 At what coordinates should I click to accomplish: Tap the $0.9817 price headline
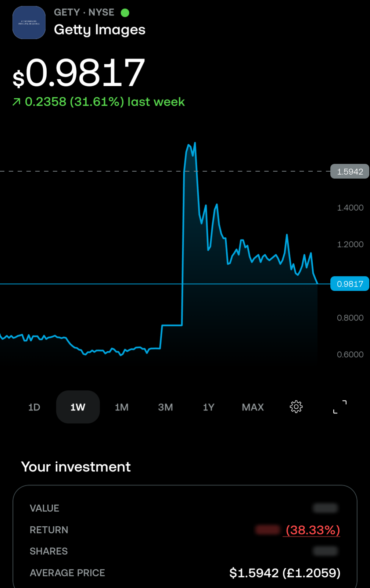pos(79,73)
